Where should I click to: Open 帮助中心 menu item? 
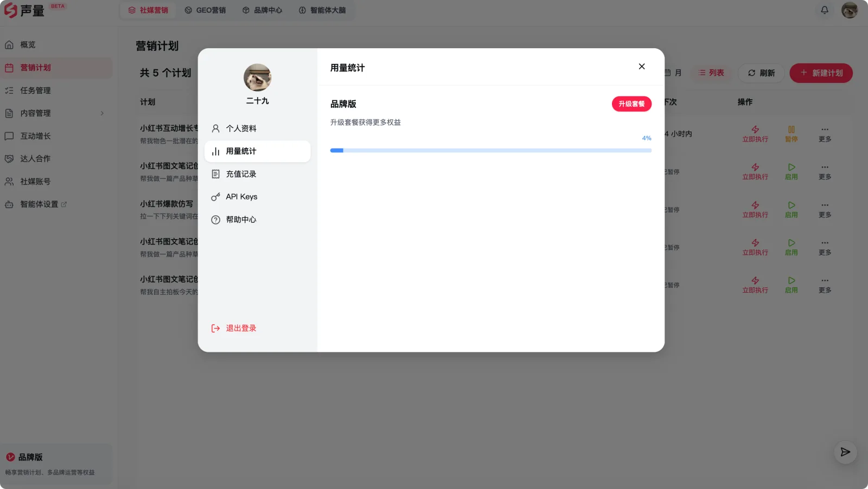click(x=257, y=220)
